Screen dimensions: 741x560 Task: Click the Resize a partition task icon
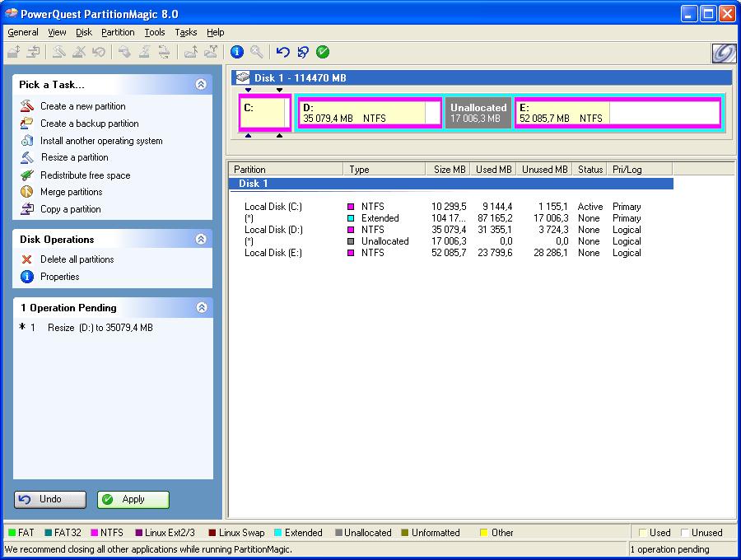point(27,157)
